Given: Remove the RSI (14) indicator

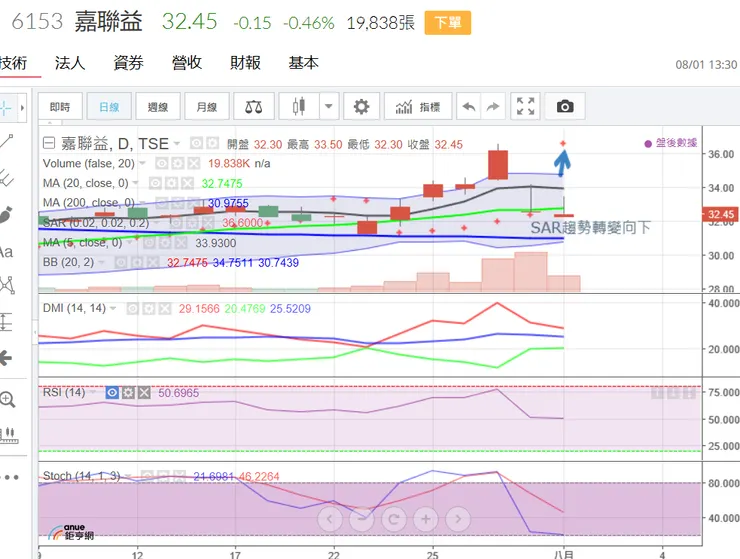Looking at the screenshot, I should [144, 392].
